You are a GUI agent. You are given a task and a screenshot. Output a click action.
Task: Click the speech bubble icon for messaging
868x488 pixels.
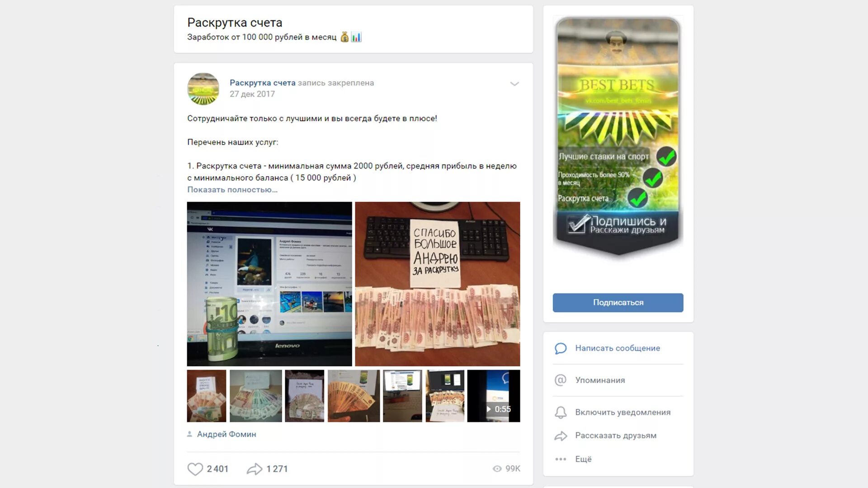(x=561, y=348)
